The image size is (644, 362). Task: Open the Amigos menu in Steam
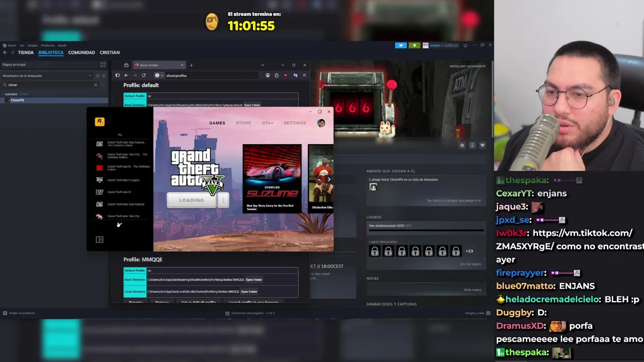pos(33,45)
